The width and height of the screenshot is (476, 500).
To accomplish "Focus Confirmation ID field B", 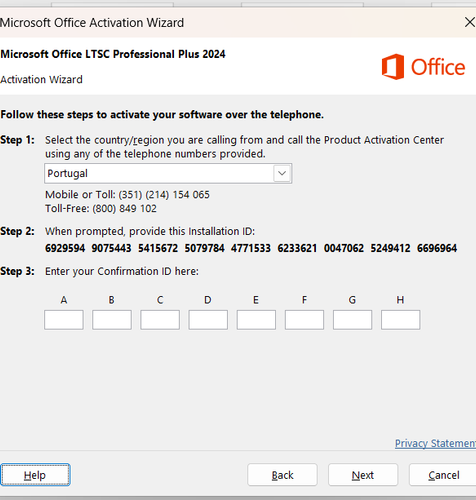I will (112, 320).
